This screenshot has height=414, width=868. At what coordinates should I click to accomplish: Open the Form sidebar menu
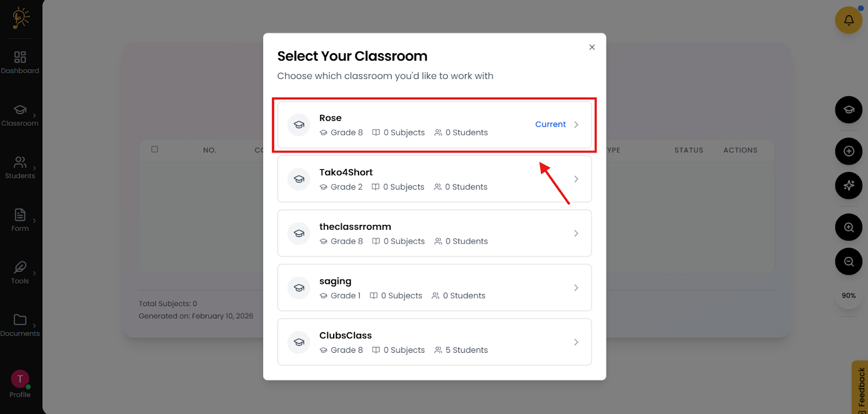click(20, 220)
